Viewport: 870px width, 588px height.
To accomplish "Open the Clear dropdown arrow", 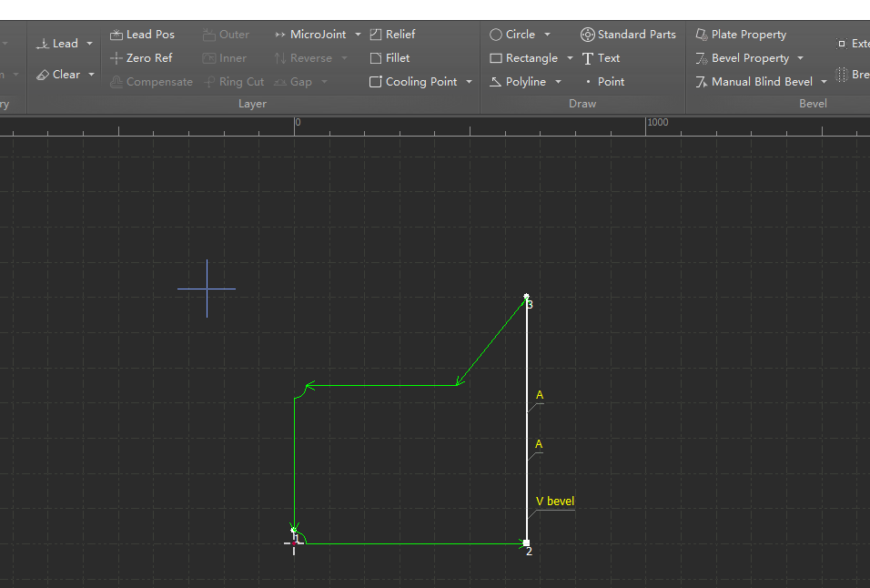I will point(92,75).
